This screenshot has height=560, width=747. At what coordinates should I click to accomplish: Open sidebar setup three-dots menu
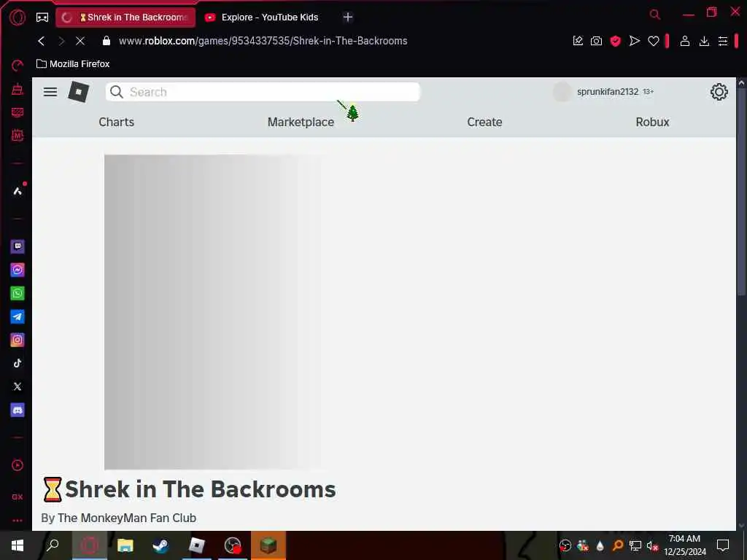tap(18, 521)
